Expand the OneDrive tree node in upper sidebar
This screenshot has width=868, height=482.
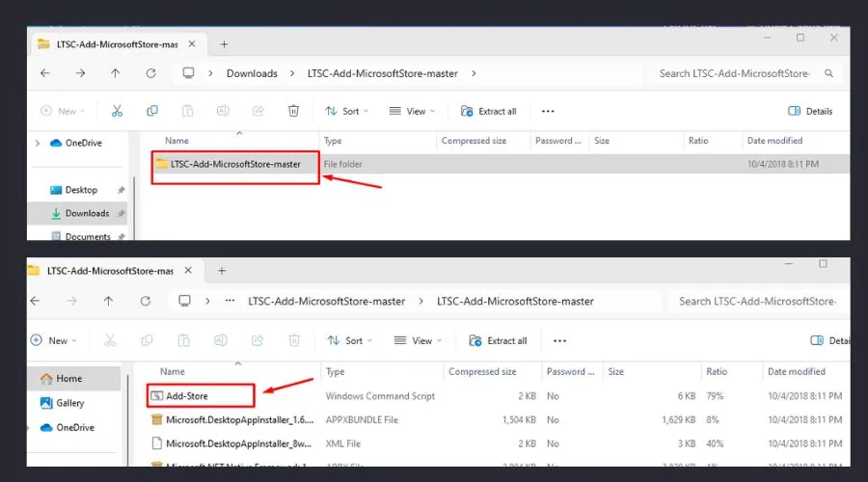[38, 143]
